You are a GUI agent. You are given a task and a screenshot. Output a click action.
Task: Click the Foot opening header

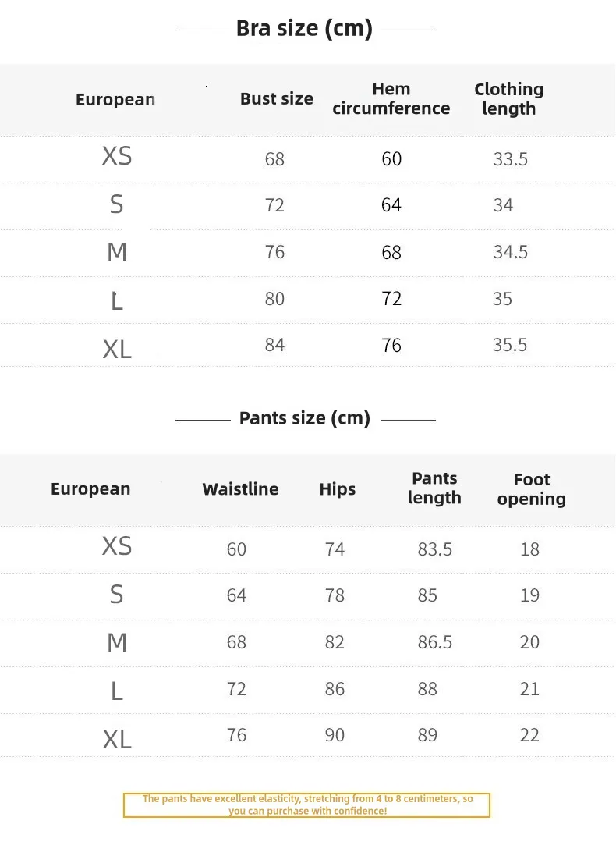click(532, 489)
